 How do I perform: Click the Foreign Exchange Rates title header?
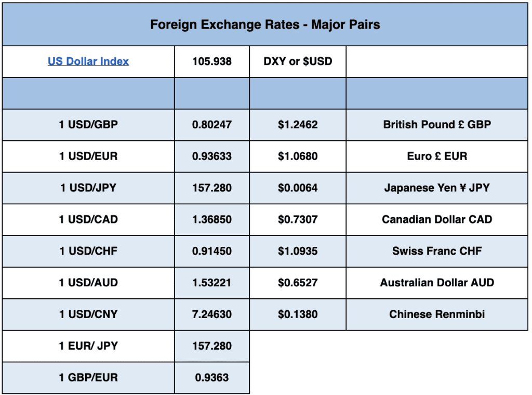pyautogui.click(x=265, y=24)
